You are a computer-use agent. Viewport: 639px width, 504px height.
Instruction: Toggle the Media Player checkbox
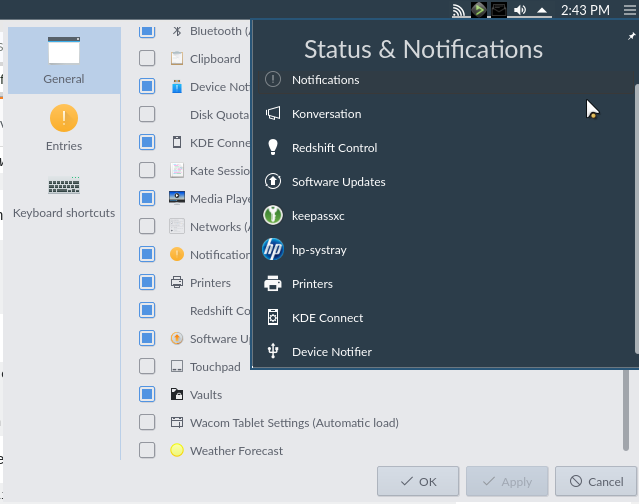pos(147,198)
